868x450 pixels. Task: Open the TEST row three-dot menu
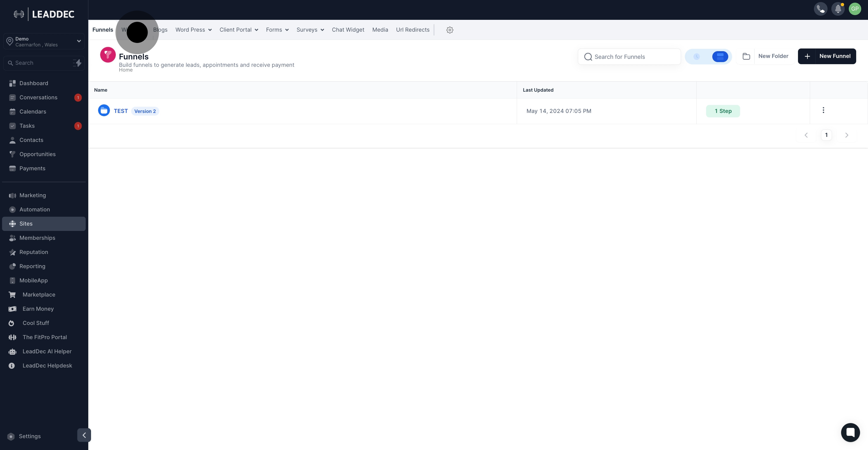[x=823, y=110]
